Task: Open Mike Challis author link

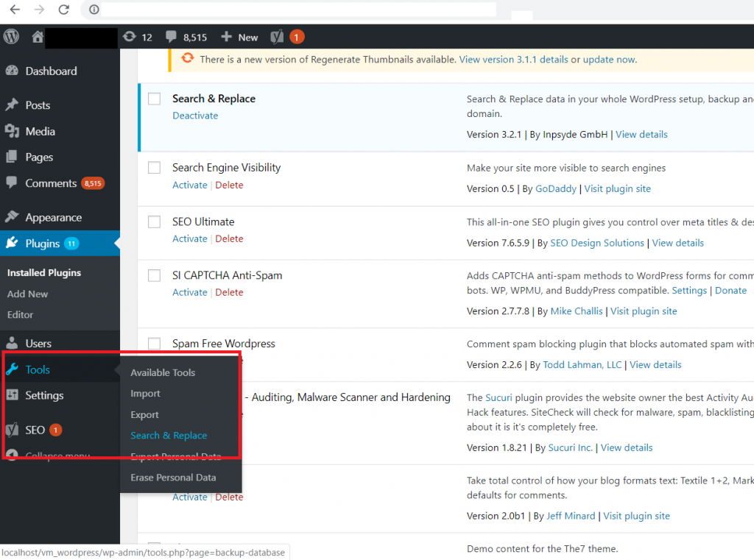Action: (x=577, y=311)
